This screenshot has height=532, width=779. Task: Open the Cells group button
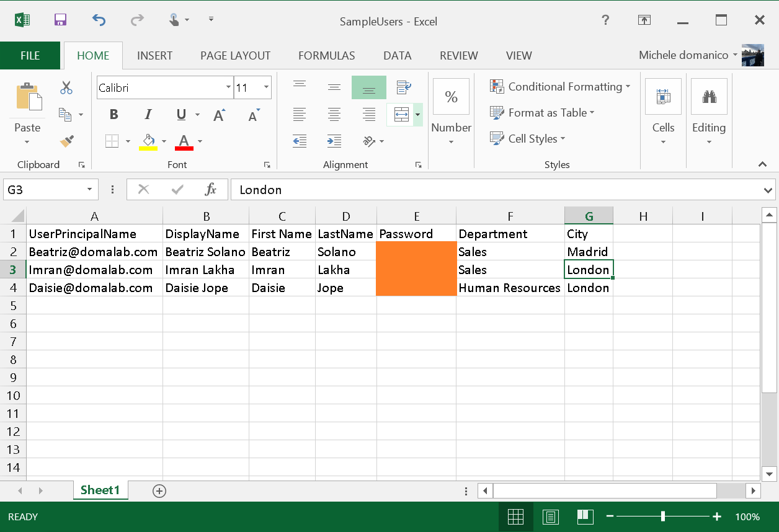coord(663,112)
